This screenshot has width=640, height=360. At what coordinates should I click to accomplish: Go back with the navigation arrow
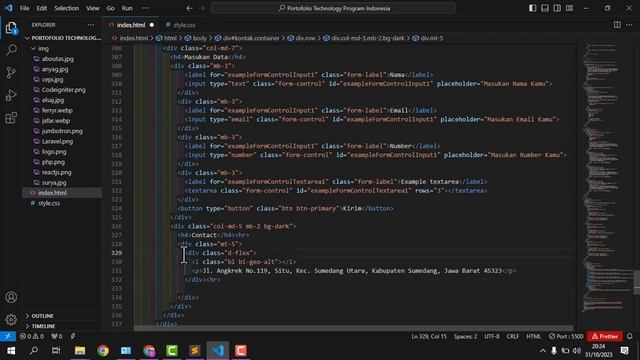point(189,8)
